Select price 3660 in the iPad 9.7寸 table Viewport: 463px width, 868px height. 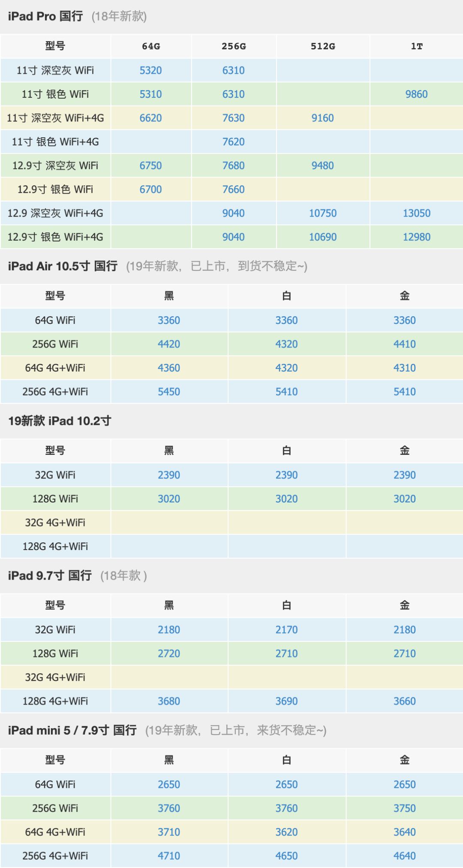pyautogui.click(x=405, y=702)
